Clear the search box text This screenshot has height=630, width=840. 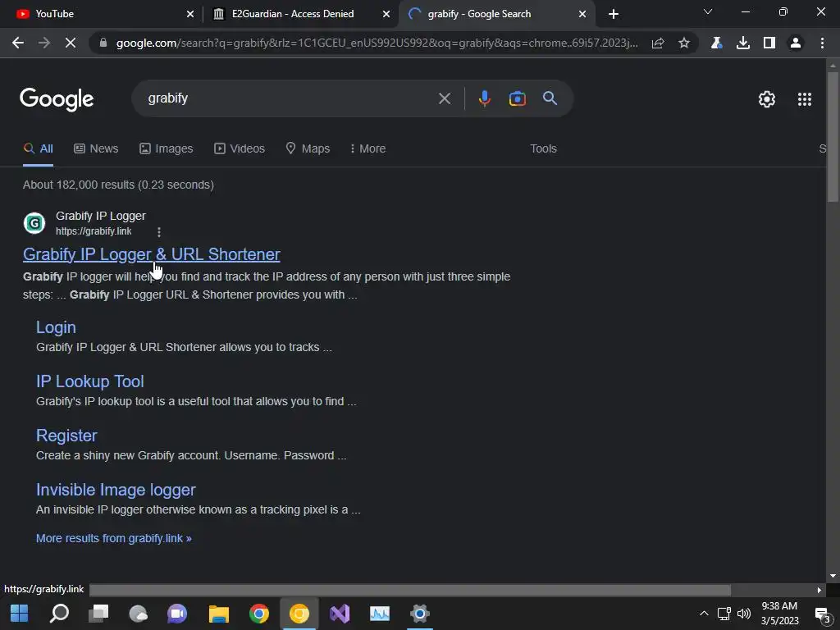[444, 98]
